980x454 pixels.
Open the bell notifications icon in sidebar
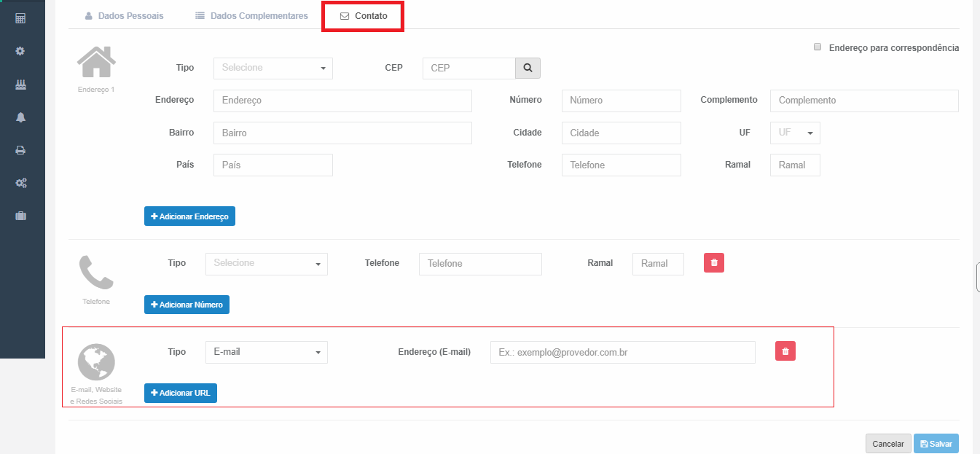pos(20,117)
